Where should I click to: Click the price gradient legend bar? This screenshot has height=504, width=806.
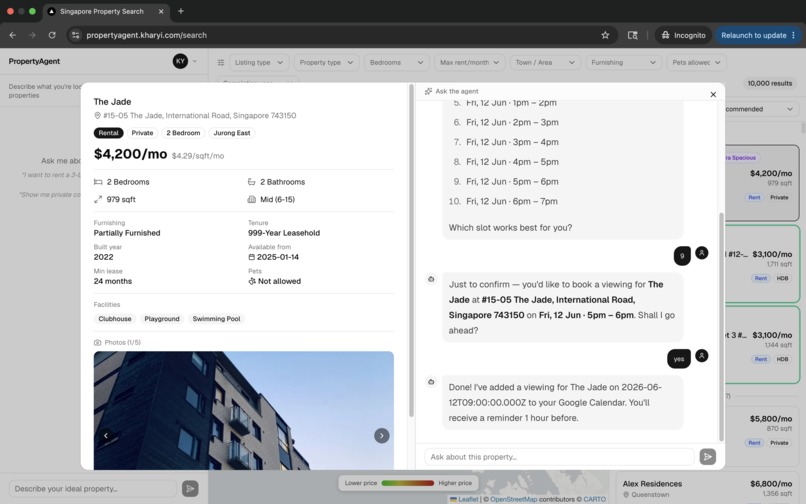click(x=408, y=483)
